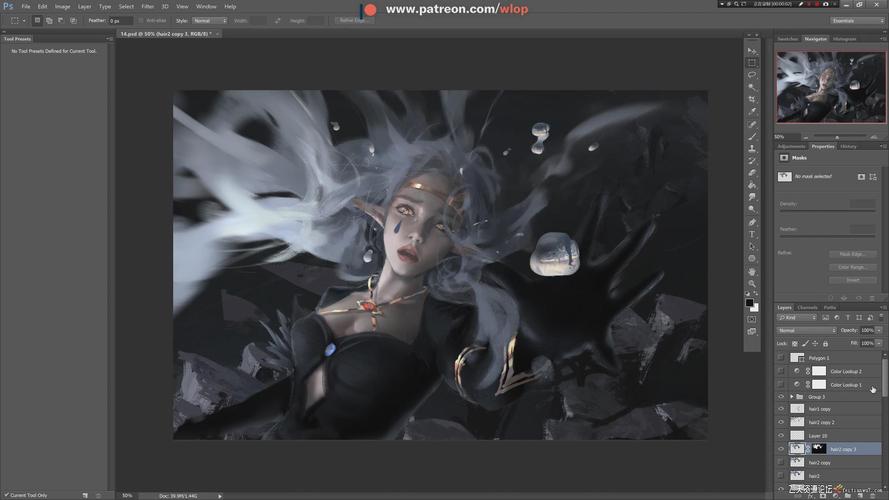Switch to the Channels tab

click(807, 307)
